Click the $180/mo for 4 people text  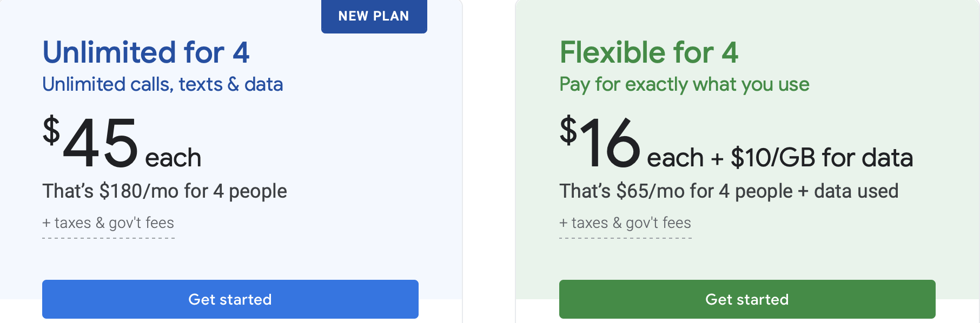[x=193, y=191]
